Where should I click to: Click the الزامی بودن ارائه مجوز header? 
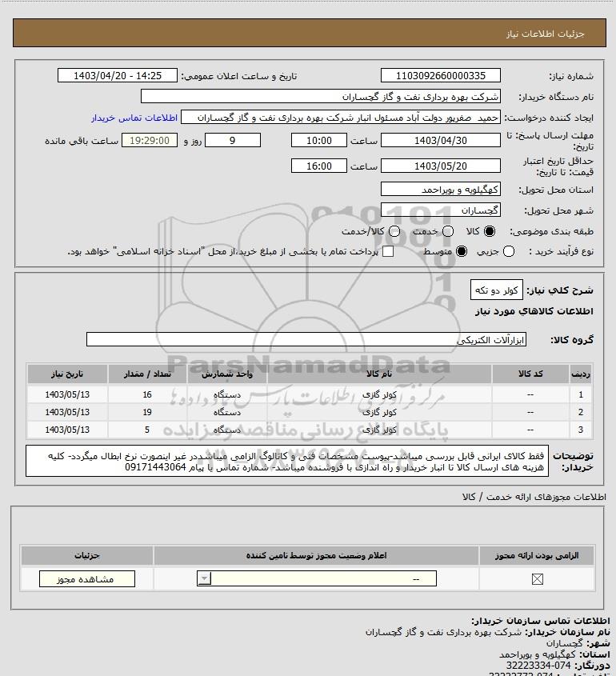537,555
